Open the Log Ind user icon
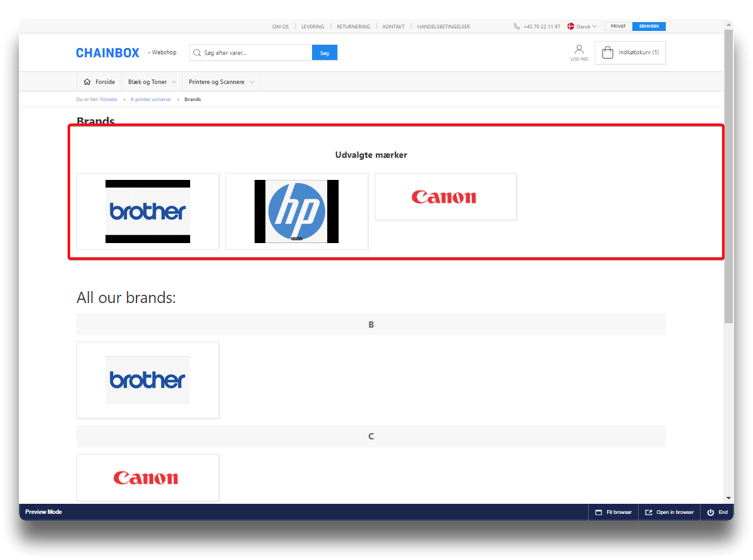This screenshot has height=560, width=753. (579, 50)
